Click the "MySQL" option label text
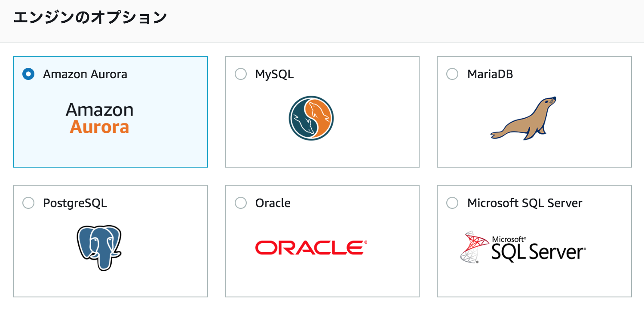 tap(274, 74)
